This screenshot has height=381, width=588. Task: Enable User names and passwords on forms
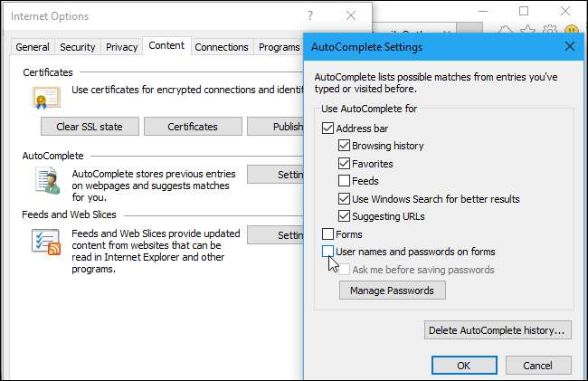coord(328,252)
